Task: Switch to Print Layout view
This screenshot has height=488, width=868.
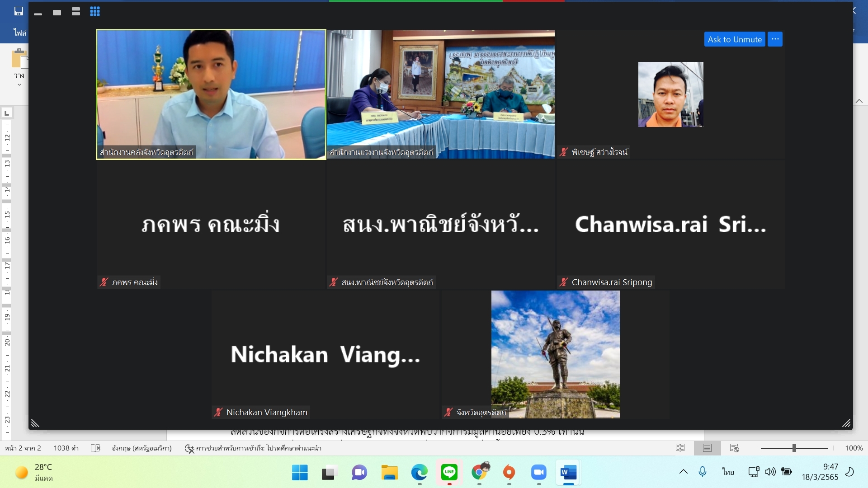Action: 707,448
